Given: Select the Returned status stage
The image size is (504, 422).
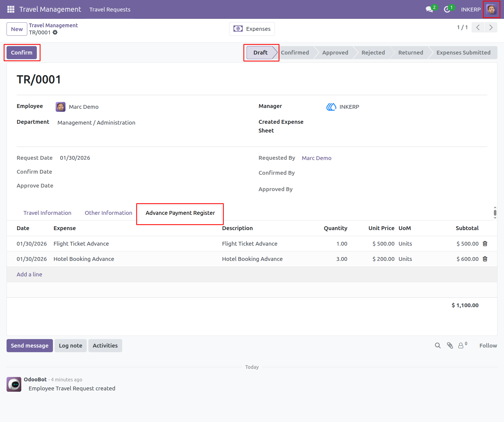Looking at the screenshot, I should tap(411, 53).
